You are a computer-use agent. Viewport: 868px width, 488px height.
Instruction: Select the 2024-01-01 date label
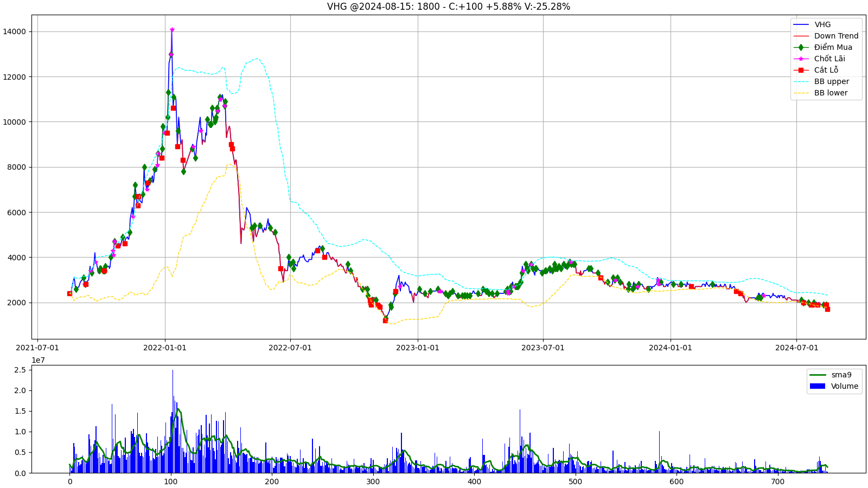pos(671,348)
